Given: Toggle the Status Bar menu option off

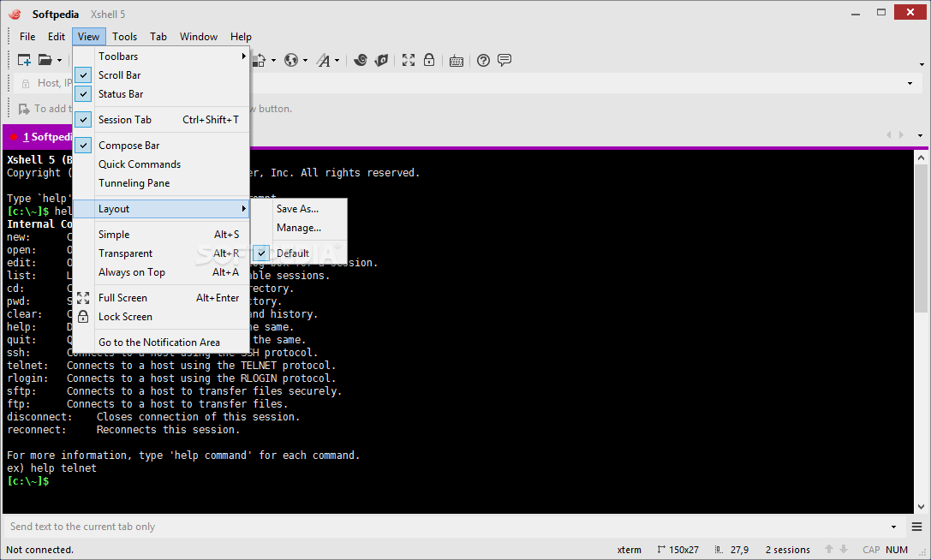Looking at the screenshot, I should (121, 94).
